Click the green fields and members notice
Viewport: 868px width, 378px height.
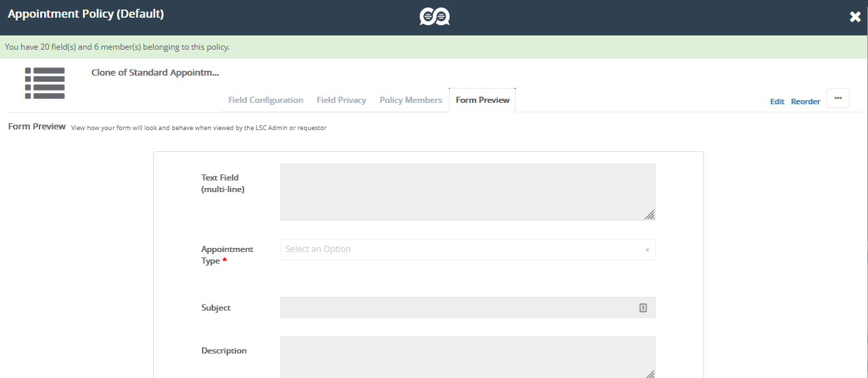[117, 47]
